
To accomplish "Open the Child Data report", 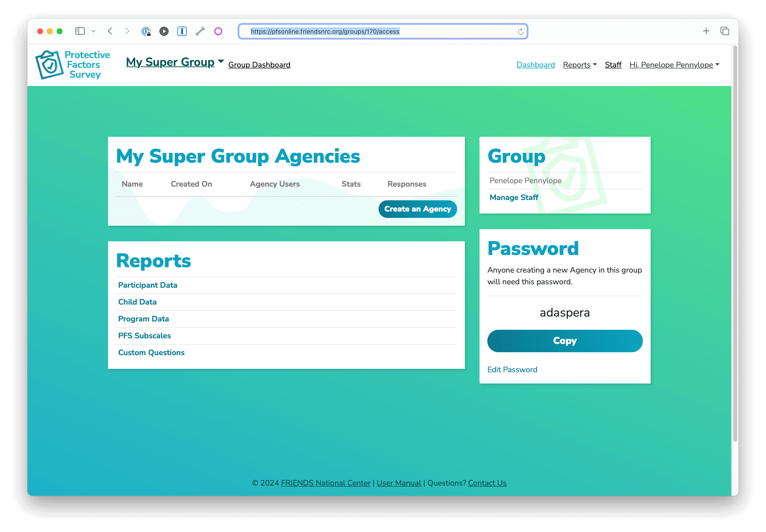I will tap(137, 302).
